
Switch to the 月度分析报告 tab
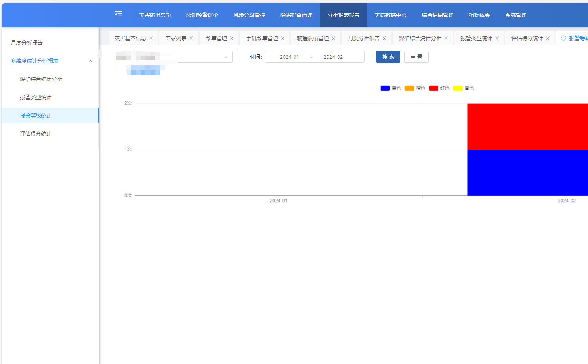[364, 38]
